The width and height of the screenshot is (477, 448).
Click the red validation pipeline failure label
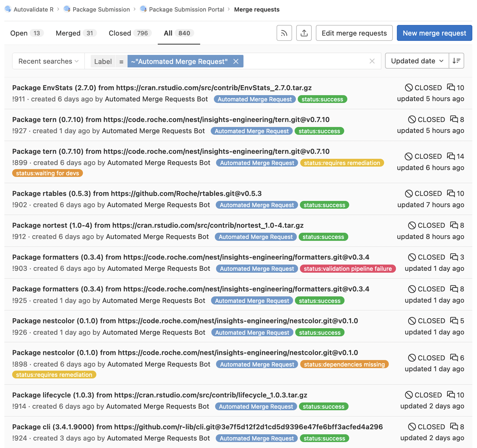pyautogui.click(x=348, y=269)
